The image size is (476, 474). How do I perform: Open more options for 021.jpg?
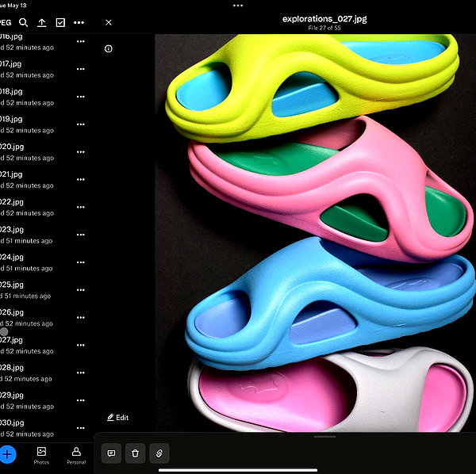(x=81, y=179)
